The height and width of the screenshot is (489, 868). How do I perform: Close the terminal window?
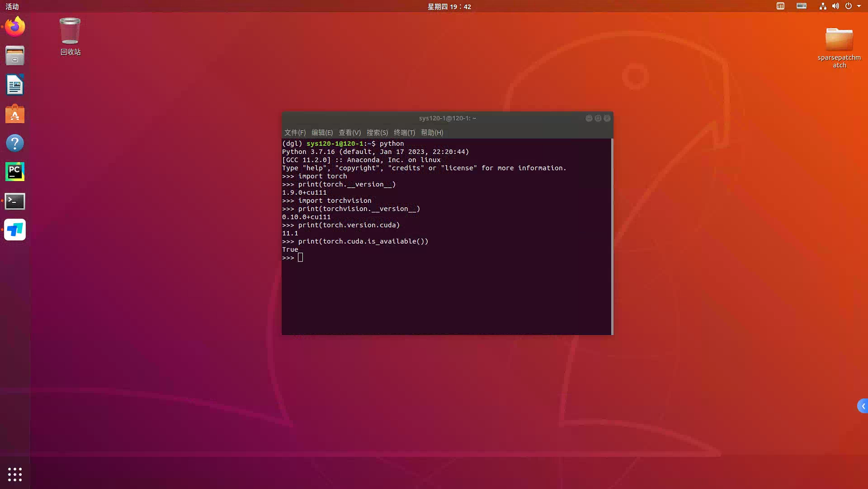tap(607, 118)
